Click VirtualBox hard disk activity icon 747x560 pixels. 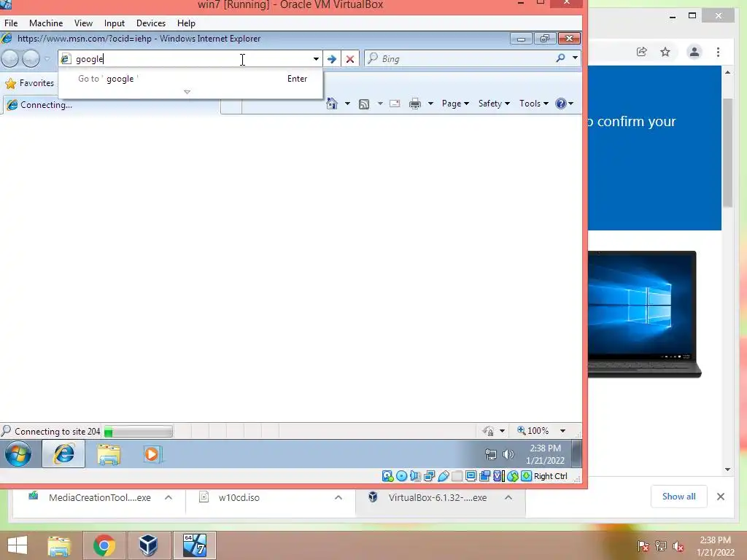click(x=387, y=476)
